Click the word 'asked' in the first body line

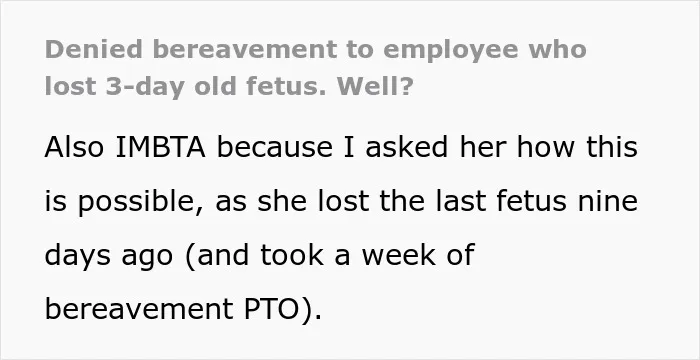click(x=406, y=147)
